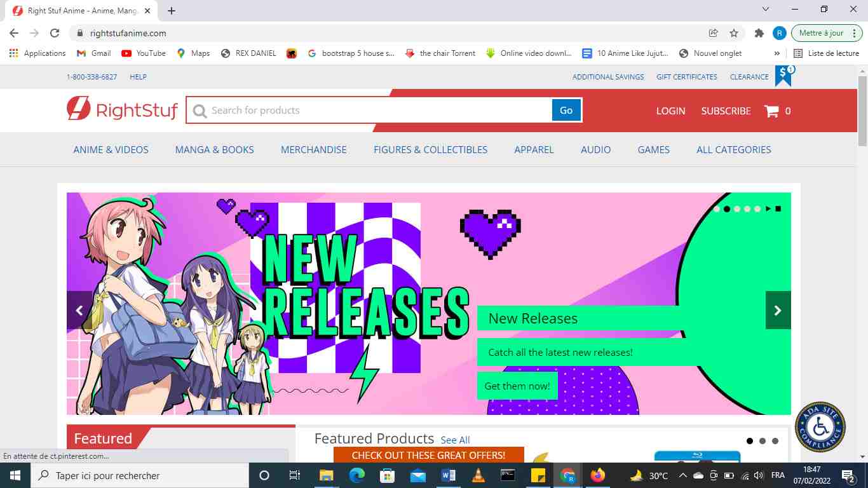Go back in browser history
The height and width of the screenshot is (488, 868).
14,33
